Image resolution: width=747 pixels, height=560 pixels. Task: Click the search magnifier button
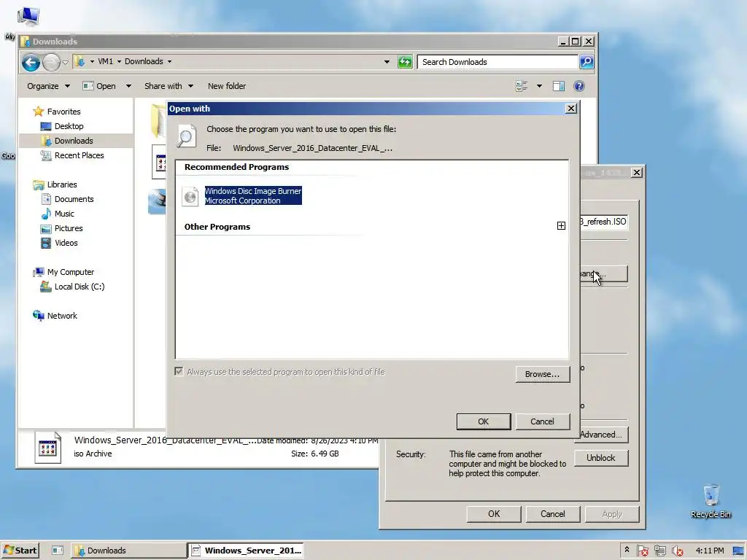click(x=587, y=62)
